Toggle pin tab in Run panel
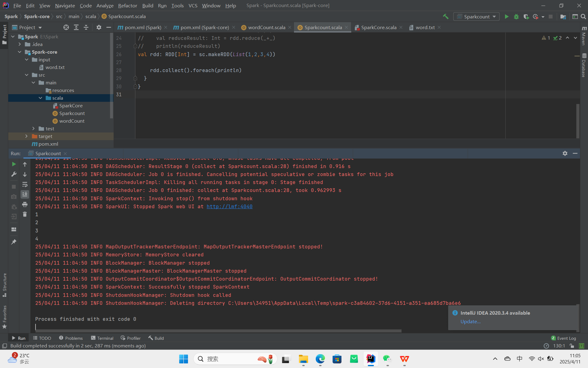 click(x=14, y=242)
